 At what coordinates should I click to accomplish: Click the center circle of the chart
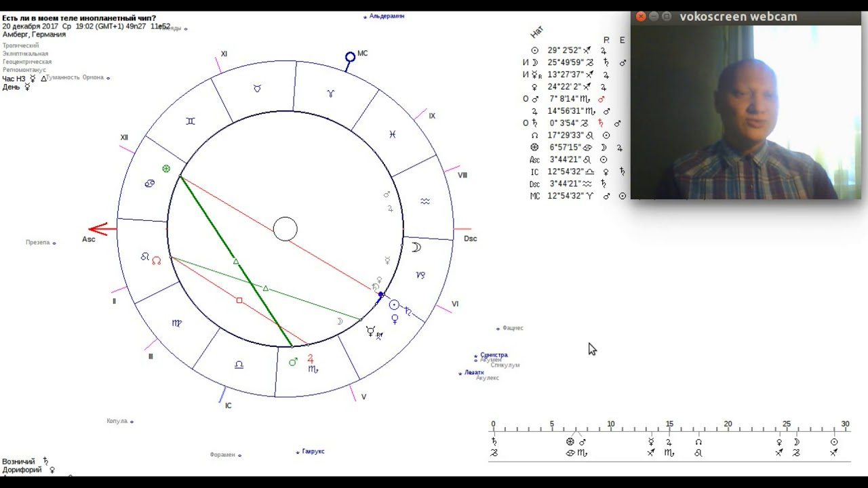[x=285, y=229]
